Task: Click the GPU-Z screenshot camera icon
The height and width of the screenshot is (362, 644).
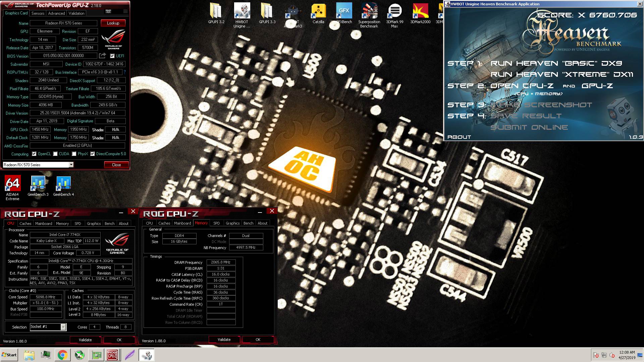Action: click(x=108, y=11)
